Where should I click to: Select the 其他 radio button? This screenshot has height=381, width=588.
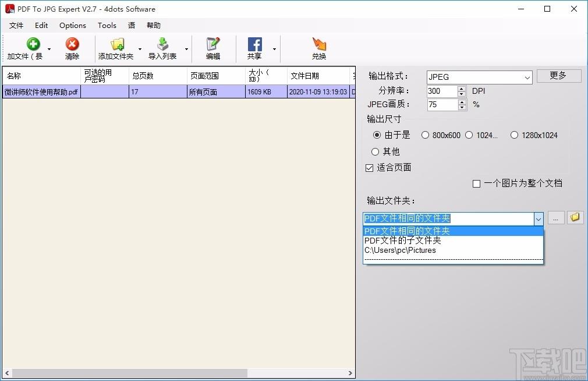(x=375, y=151)
